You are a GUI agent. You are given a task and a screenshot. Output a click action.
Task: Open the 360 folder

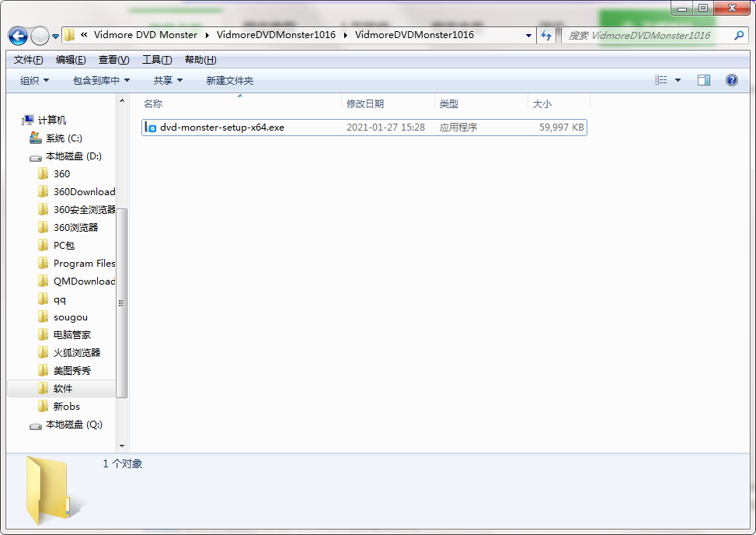[61, 173]
